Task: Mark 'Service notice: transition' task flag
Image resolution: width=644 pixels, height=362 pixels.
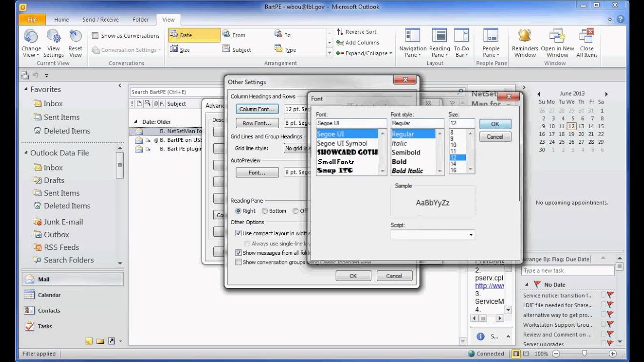Action: coord(610,295)
